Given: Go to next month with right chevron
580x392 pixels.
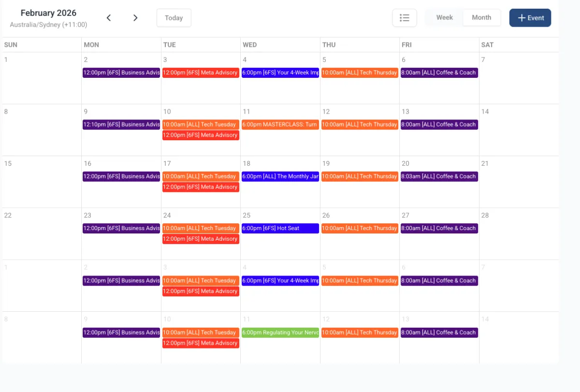Looking at the screenshot, I should click(x=135, y=18).
